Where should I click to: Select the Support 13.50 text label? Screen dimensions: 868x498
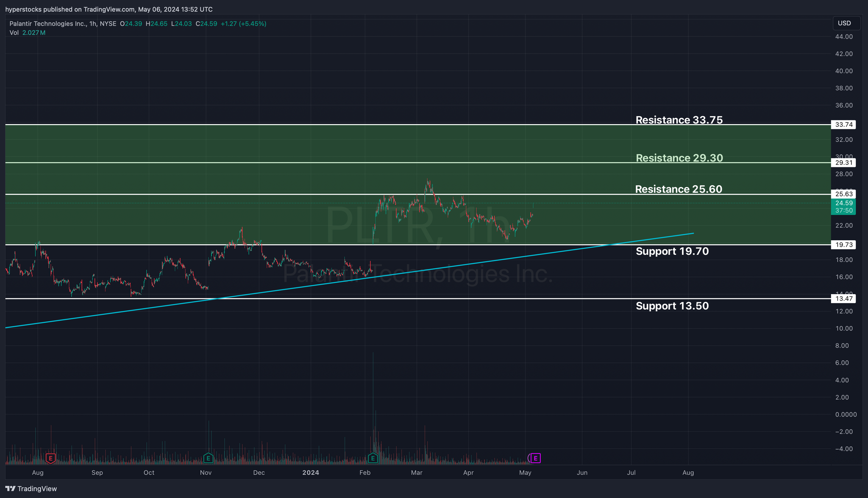click(672, 306)
